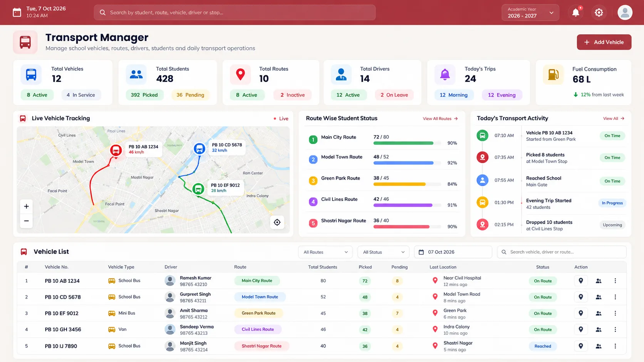Open more options for PB 10 IJ 7890 row
Screen dimensions: 644x362
tap(615, 346)
